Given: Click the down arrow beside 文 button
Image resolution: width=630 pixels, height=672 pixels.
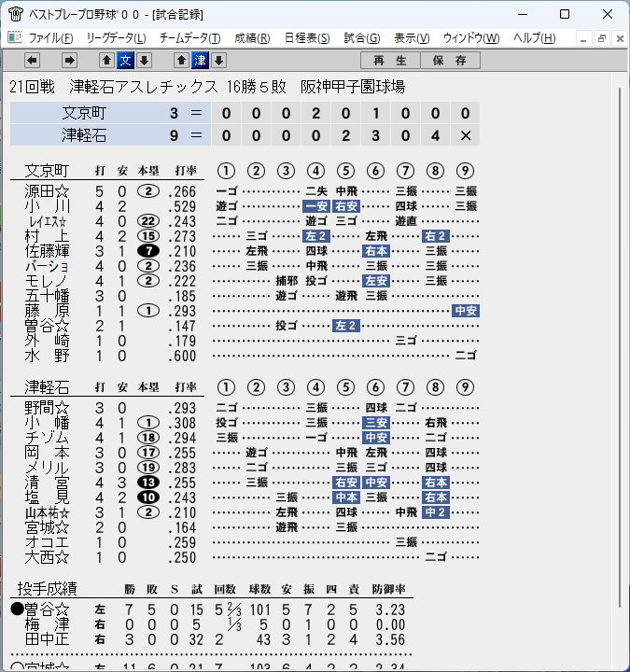Looking at the screenshot, I should (145, 61).
